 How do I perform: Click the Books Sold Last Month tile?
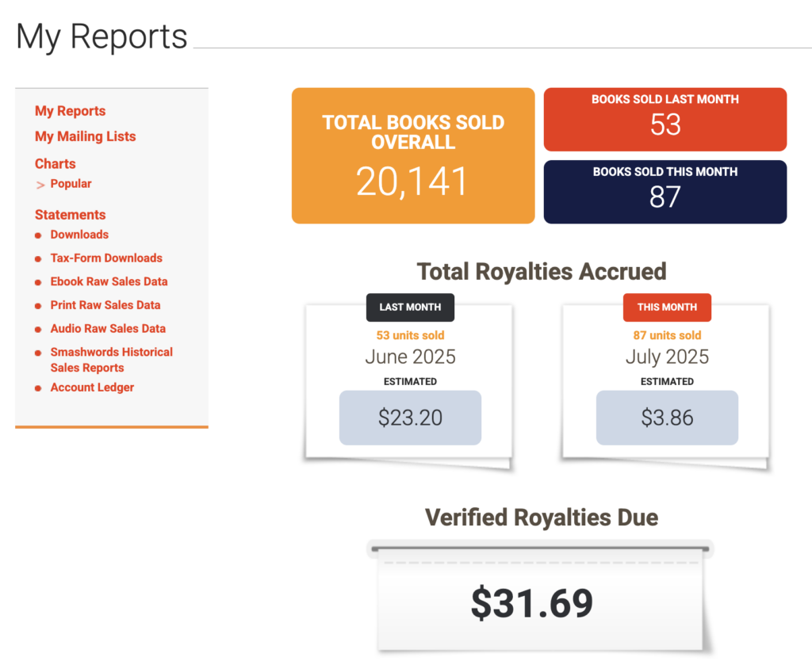pyautogui.click(x=665, y=119)
